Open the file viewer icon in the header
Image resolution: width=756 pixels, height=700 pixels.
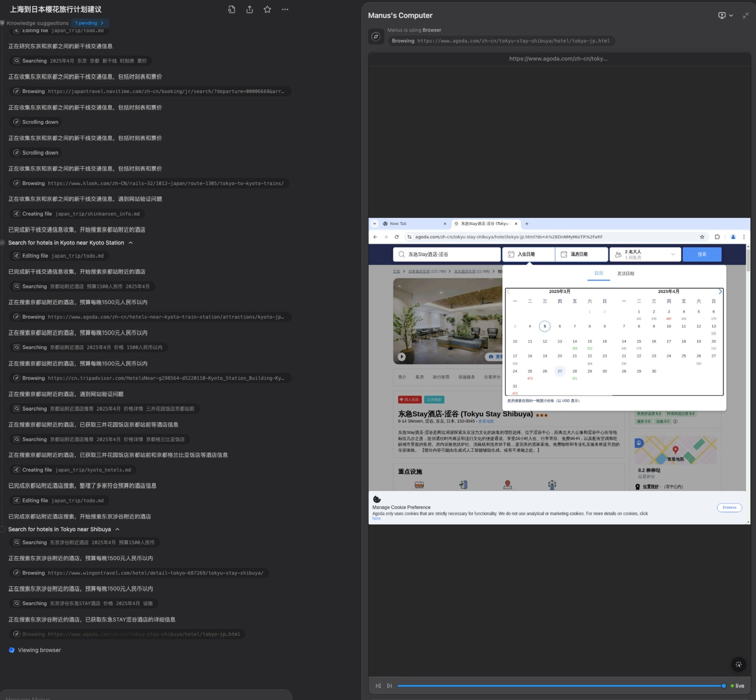[x=232, y=9]
